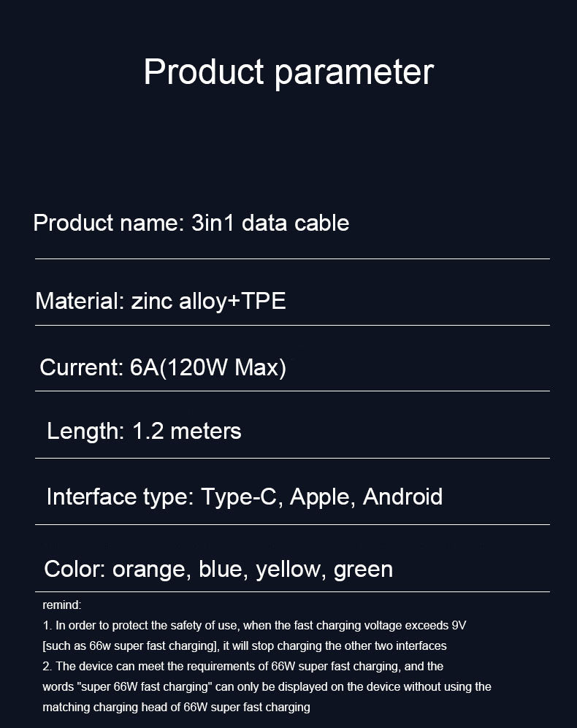Image resolution: width=577 pixels, height=728 pixels.
Task: Select the Current 6A(120W Max) text
Action: coord(163,368)
